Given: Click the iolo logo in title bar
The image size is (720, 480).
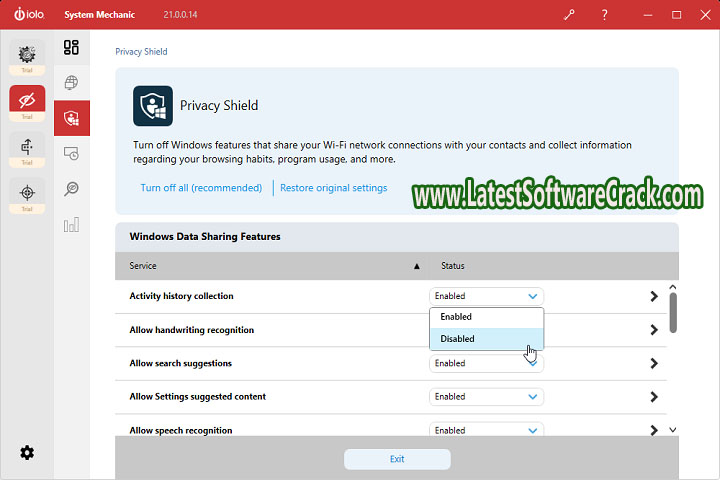Looking at the screenshot, I should pyautogui.click(x=29, y=14).
